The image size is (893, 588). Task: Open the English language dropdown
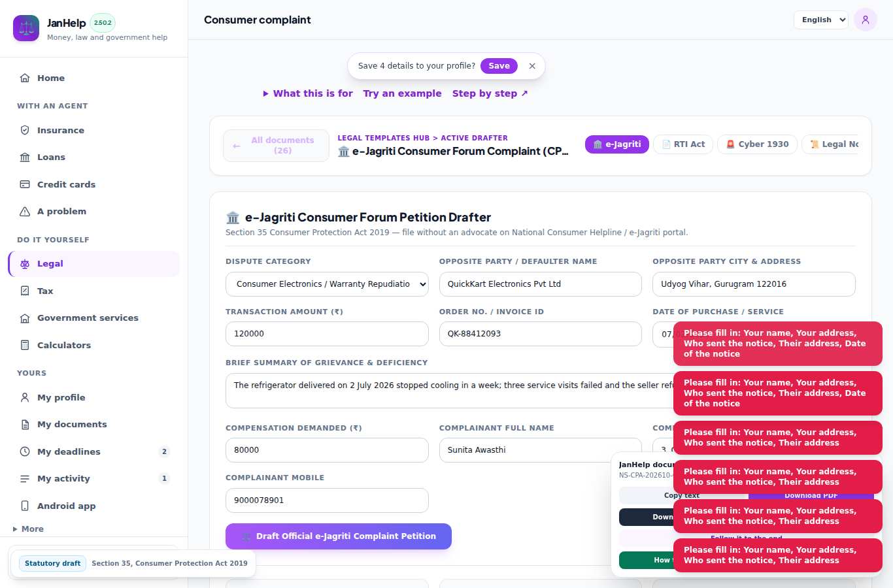821,20
